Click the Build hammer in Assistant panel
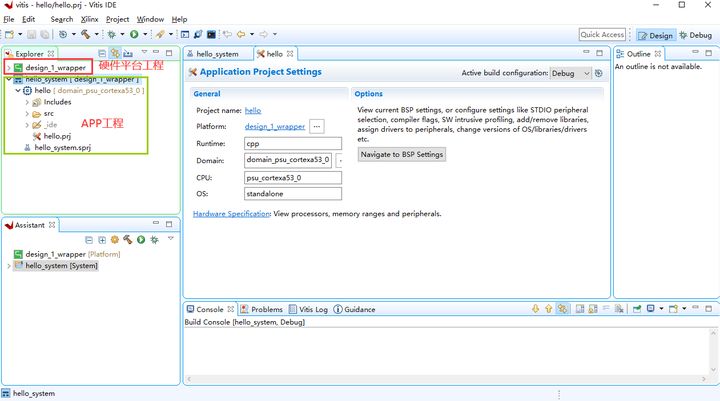This screenshot has height=401, width=720. click(x=128, y=239)
